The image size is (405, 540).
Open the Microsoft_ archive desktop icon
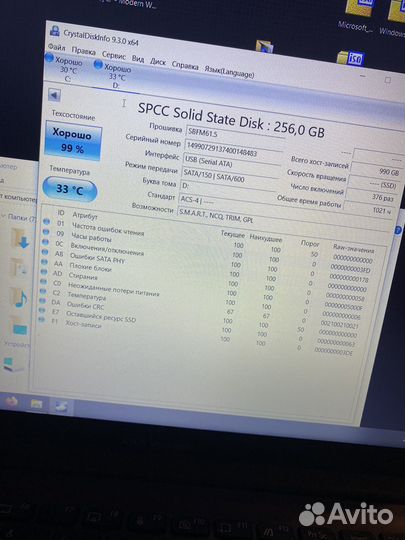point(359,8)
